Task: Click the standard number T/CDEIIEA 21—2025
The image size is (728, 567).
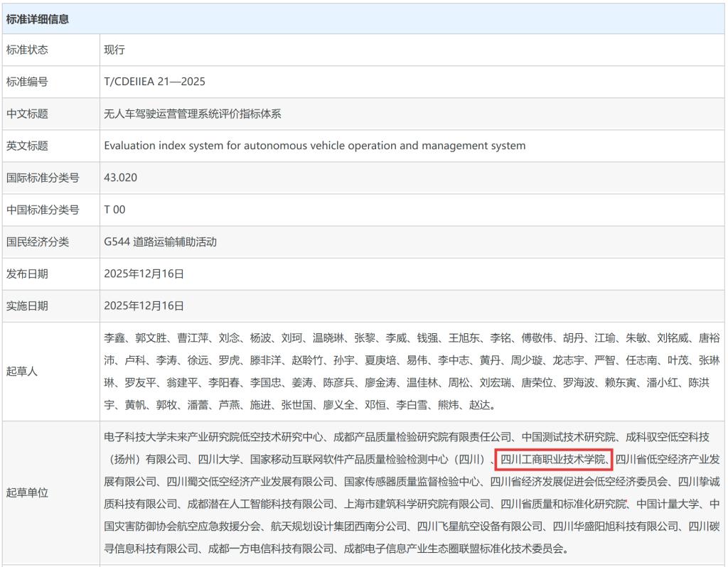Action: click(x=154, y=82)
